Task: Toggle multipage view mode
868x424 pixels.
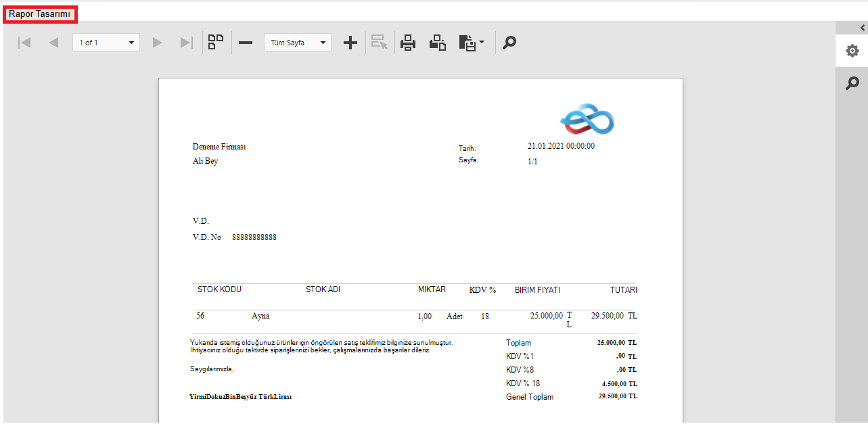Action: coord(216,42)
